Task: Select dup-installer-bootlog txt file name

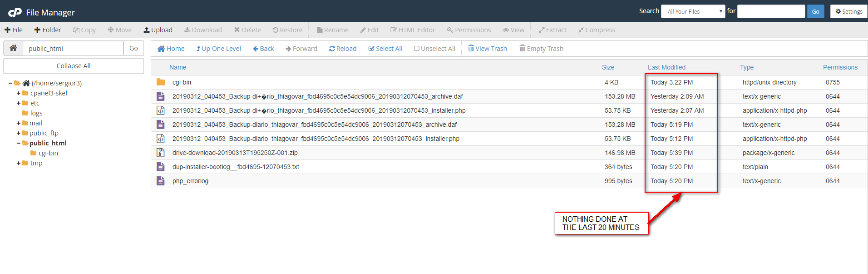Action: [236, 167]
